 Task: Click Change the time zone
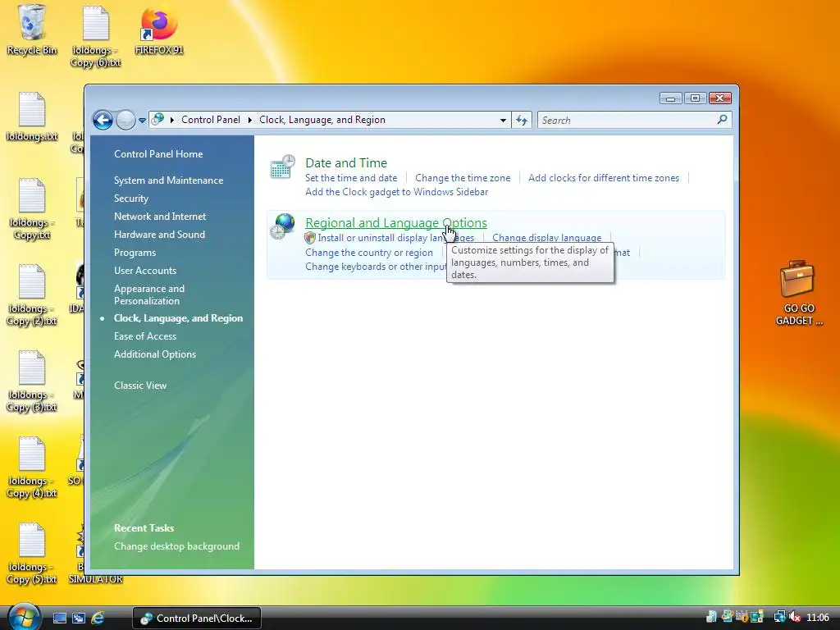[463, 178]
